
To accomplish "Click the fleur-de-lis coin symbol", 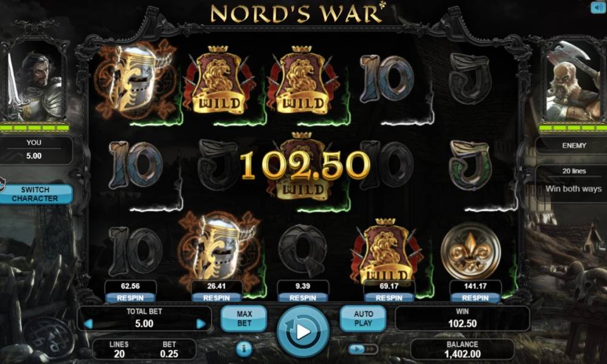I will click(471, 250).
